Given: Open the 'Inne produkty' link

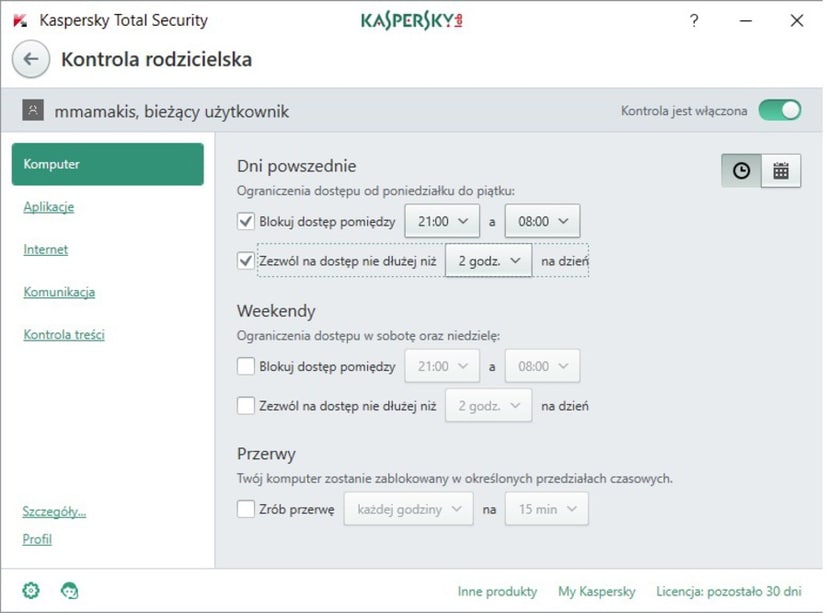Looking at the screenshot, I should (x=497, y=591).
